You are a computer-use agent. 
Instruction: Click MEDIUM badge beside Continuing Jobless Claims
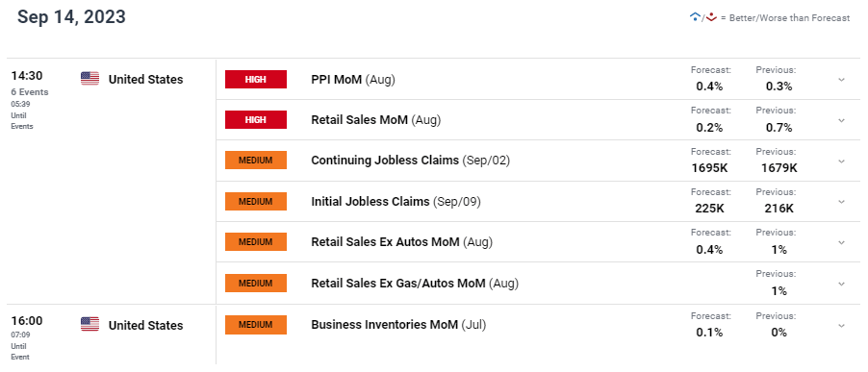click(256, 161)
